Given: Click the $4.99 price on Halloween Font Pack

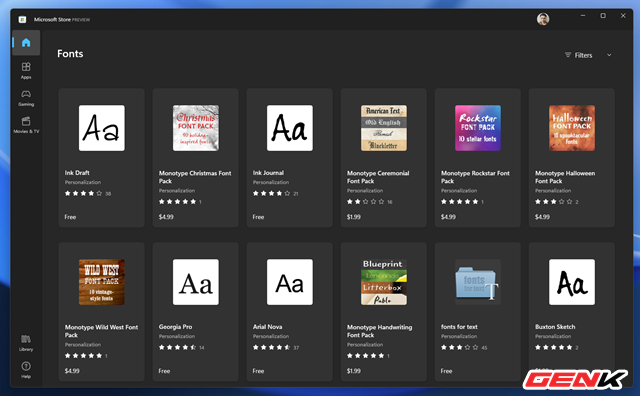Looking at the screenshot, I should (542, 217).
